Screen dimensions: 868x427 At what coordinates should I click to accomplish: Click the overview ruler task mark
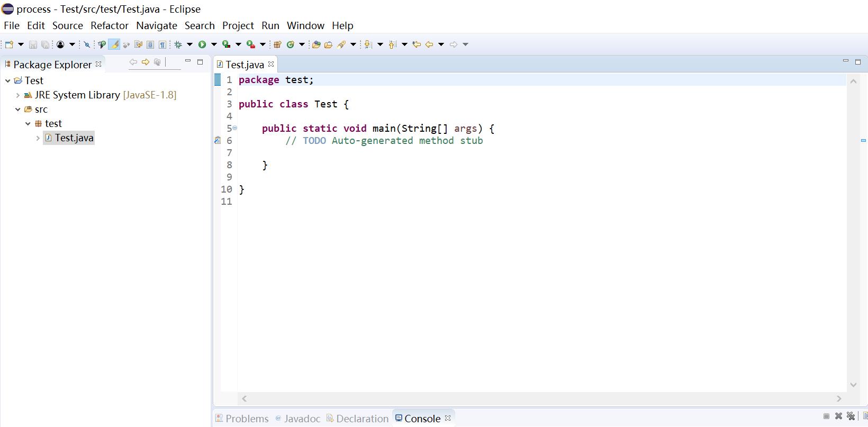pyautogui.click(x=863, y=141)
